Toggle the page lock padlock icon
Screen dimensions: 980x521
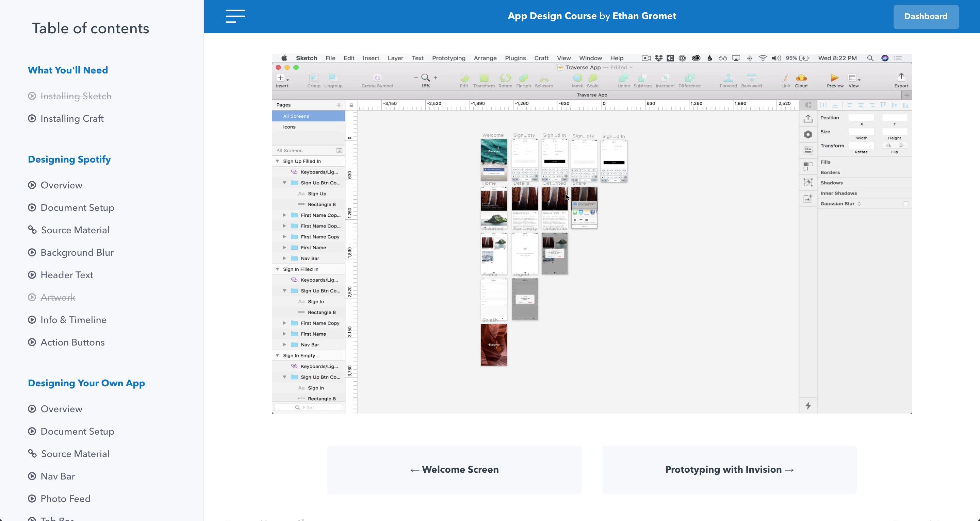351,105
